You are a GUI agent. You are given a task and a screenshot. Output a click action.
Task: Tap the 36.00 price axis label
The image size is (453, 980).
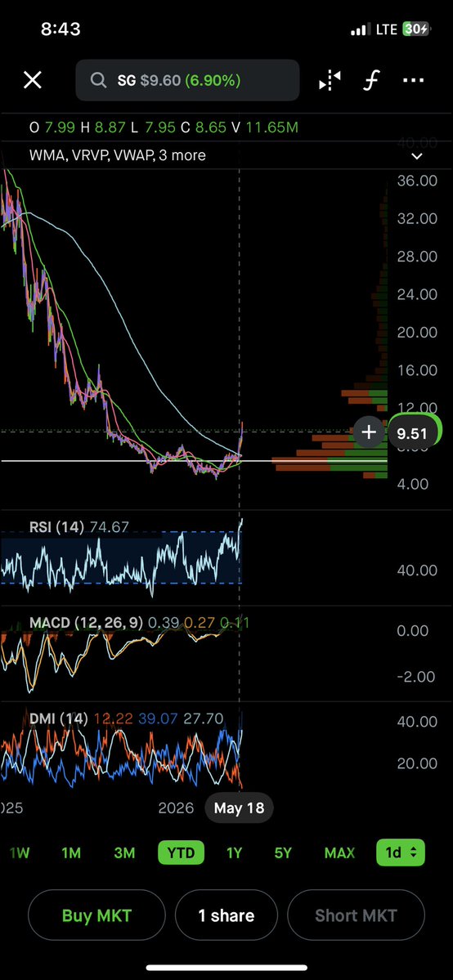[x=417, y=181]
